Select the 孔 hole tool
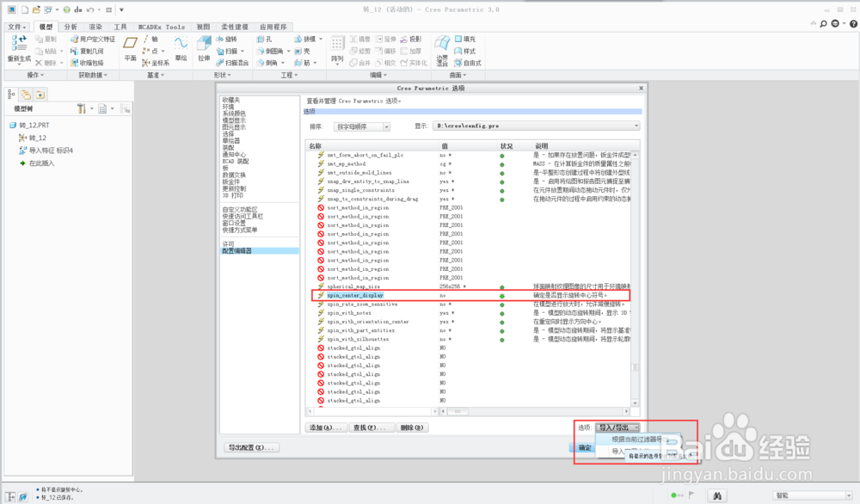This screenshot has width=860, height=504. [264, 39]
